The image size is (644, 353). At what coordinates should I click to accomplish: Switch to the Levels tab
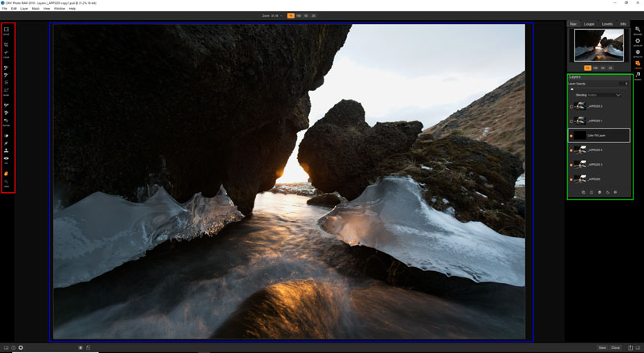(x=607, y=24)
